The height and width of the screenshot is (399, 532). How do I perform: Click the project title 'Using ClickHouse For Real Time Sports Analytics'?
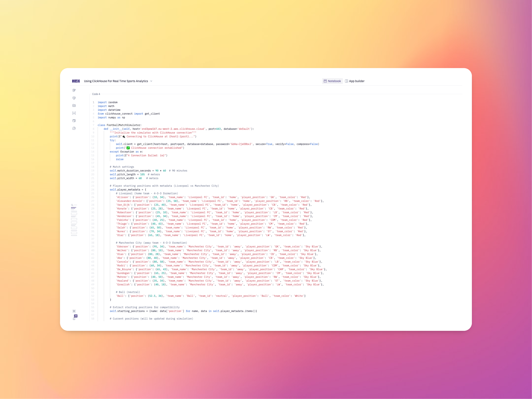click(x=116, y=81)
